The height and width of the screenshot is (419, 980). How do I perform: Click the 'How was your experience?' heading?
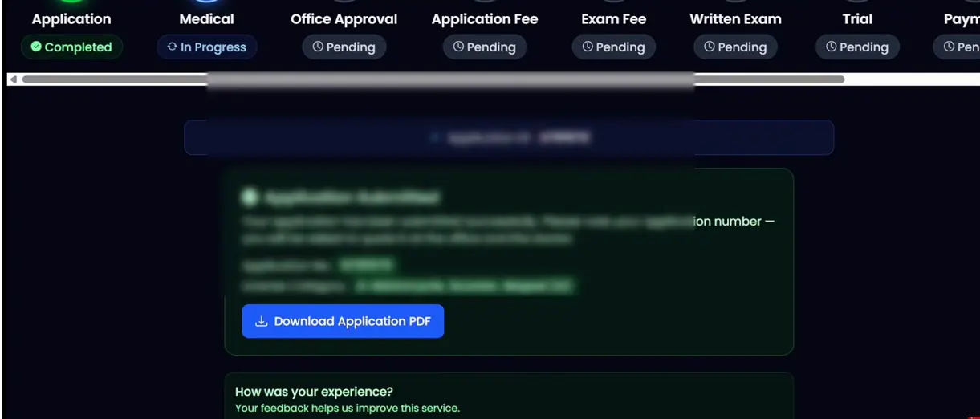[x=314, y=392]
